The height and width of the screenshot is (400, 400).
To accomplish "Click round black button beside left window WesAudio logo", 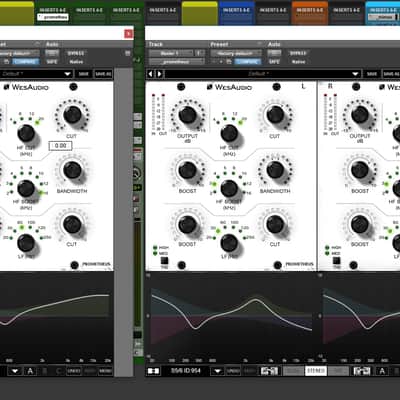I will click(x=73, y=87).
